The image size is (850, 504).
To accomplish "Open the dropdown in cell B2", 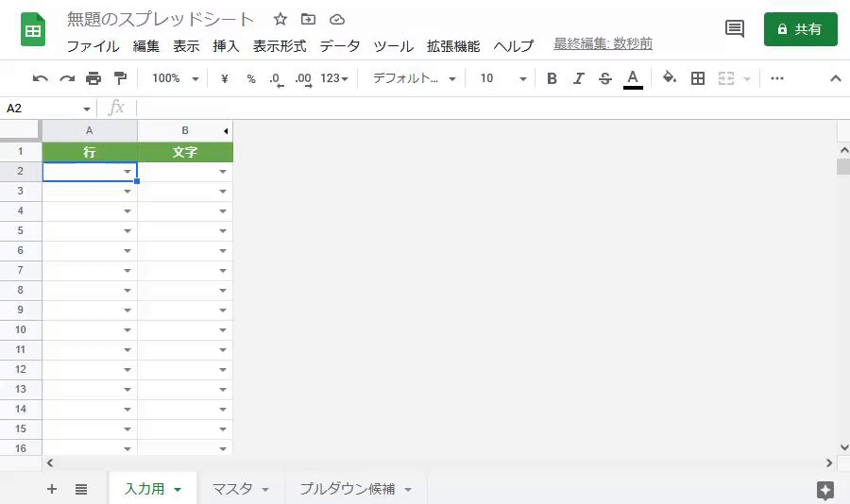I will point(223,172).
